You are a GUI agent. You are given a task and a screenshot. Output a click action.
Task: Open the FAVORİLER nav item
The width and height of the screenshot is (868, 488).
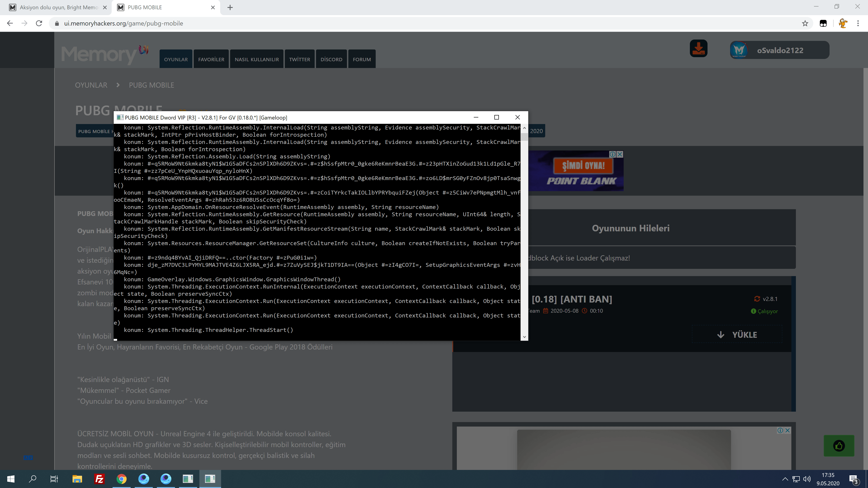[211, 59]
